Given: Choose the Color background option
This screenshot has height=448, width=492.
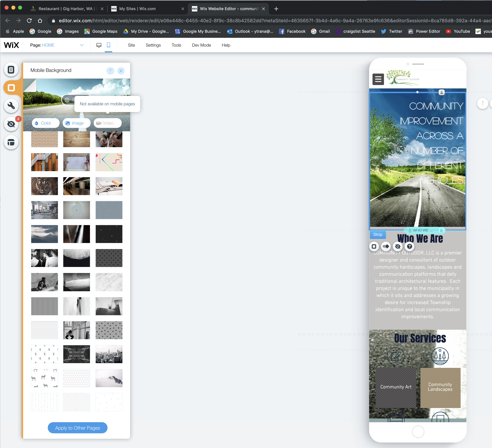Looking at the screenshot, I should 46,123.
